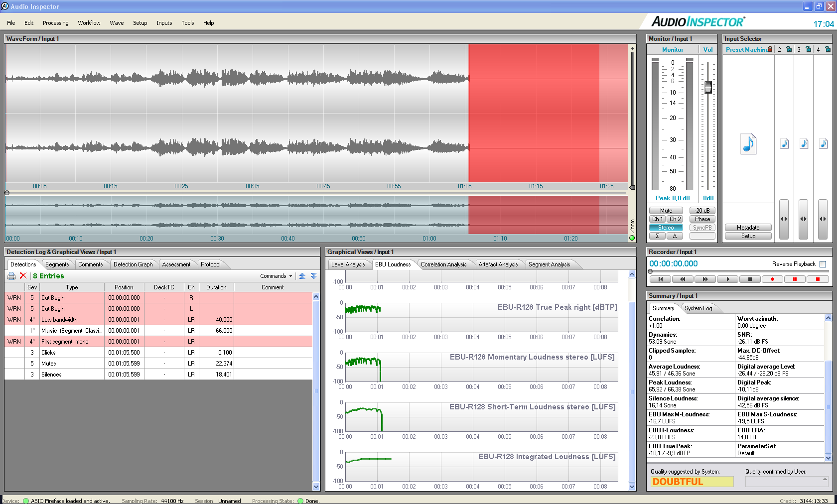837x504 pixels.
Task: Toggle the lock icon for input 3
Action: tap(808, 49)
